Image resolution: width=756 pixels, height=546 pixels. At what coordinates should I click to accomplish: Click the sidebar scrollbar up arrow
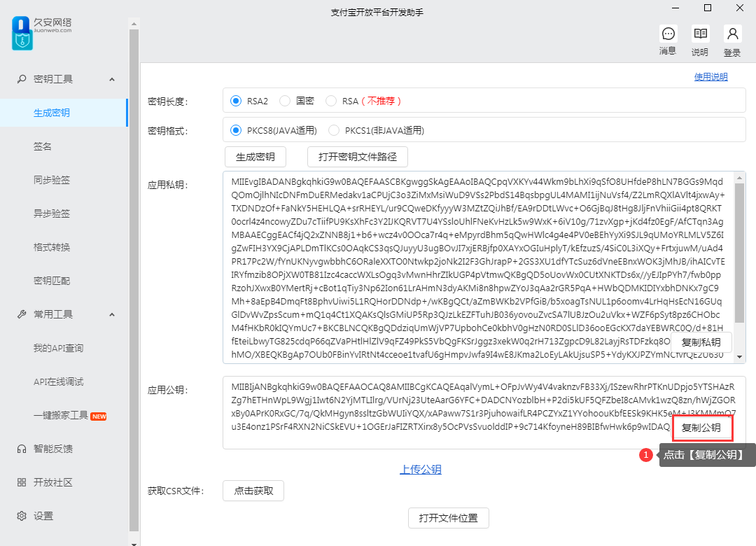pyautogui.click(x=134, y=23)
